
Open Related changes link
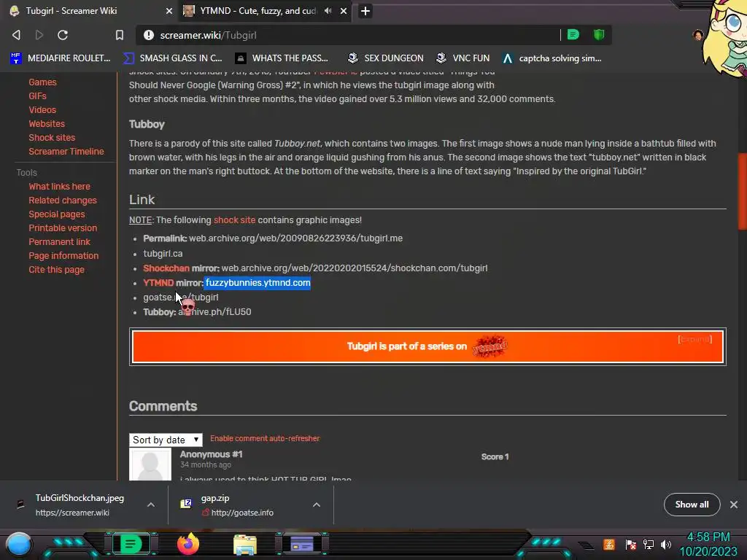63,200
